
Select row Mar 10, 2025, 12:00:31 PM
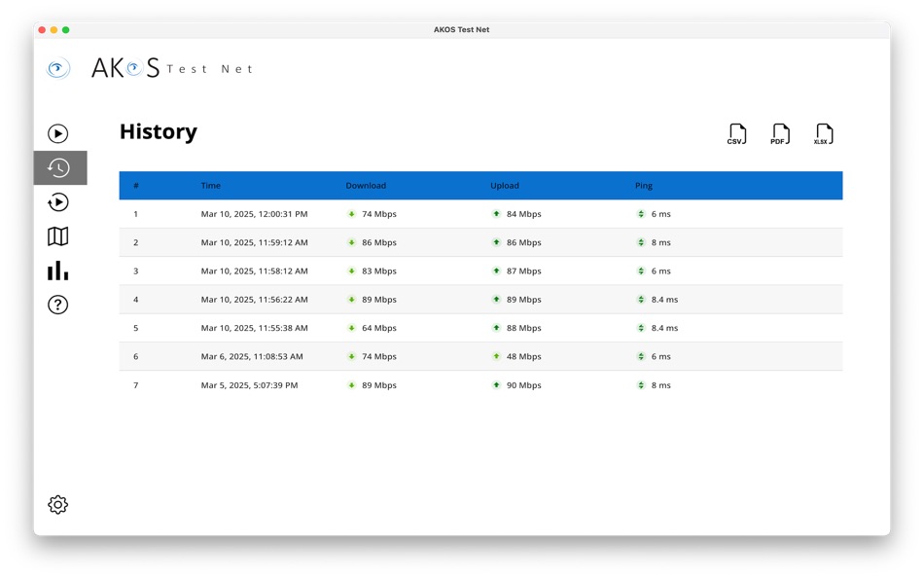click(480, 214)
